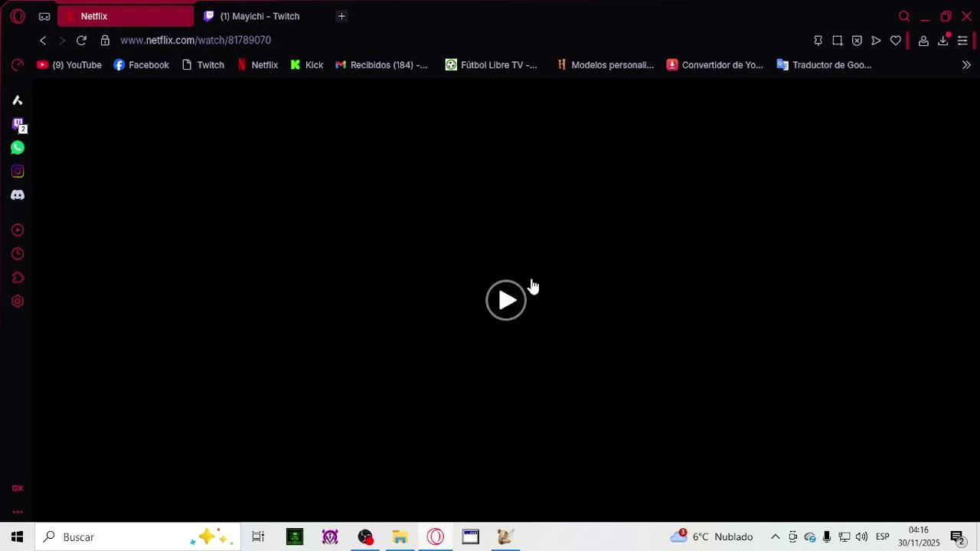Open the ad blocker shield

point(857,41)
